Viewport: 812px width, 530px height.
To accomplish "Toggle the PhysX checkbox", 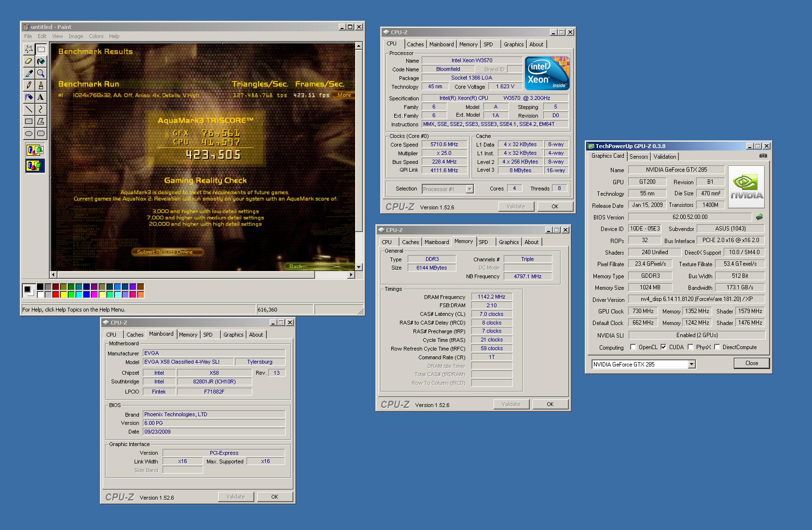I will coord(690,347).
